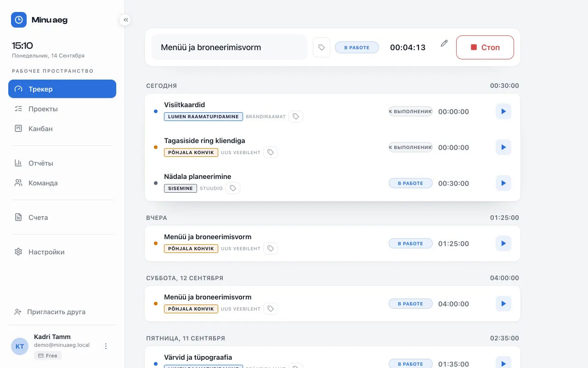
Task: Click LUMEN RAAMATUPIDAMINE tag in Visiitkaardid row
Action: tap(204, 117)
